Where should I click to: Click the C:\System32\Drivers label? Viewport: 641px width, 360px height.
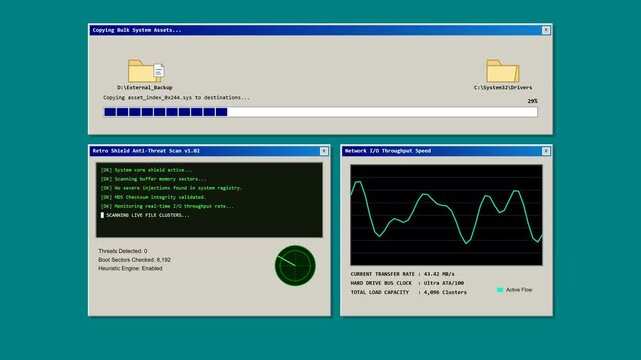coord(503,87)
